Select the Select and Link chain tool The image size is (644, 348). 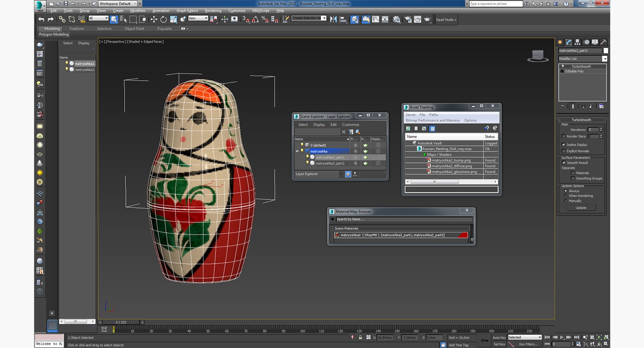(62, 19)
